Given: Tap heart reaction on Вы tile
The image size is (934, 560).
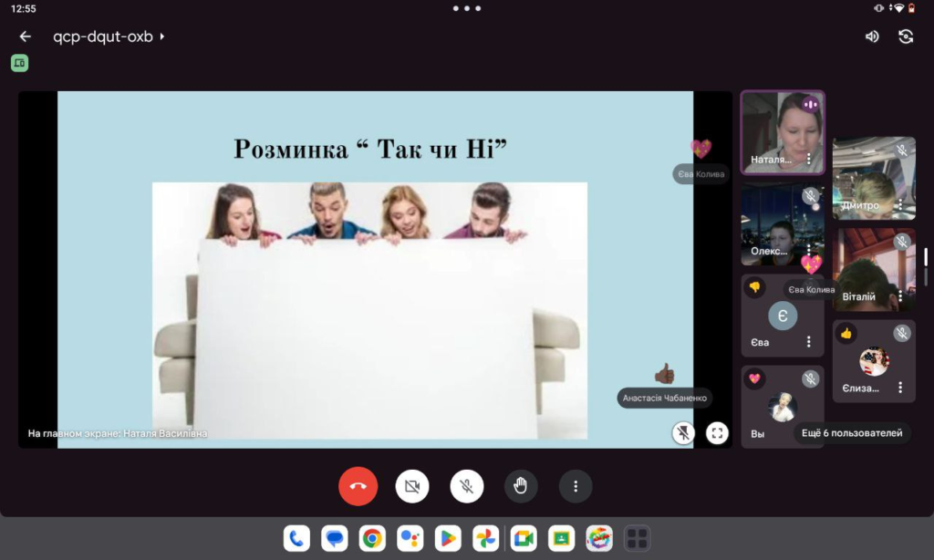Looking at the screenshot, I should 754,379.
